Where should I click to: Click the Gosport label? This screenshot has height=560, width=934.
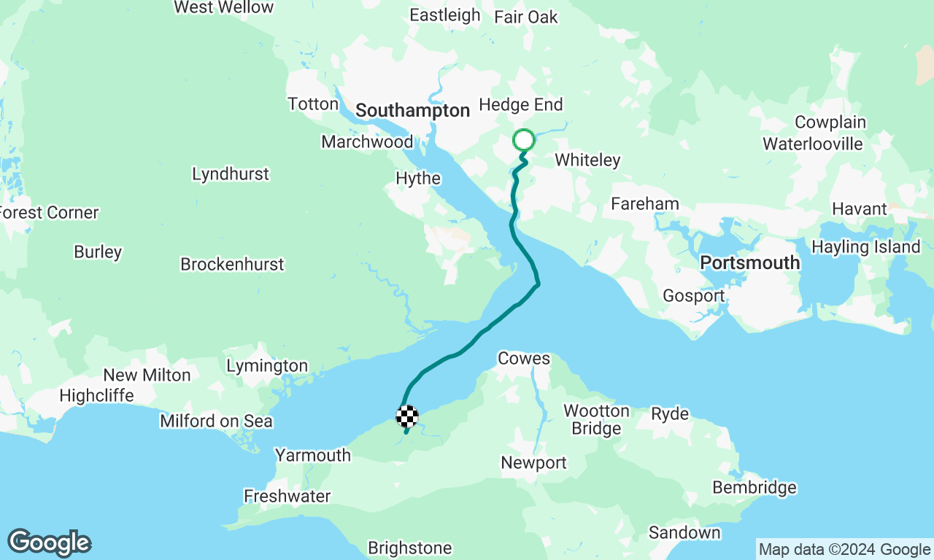point(694,296)
